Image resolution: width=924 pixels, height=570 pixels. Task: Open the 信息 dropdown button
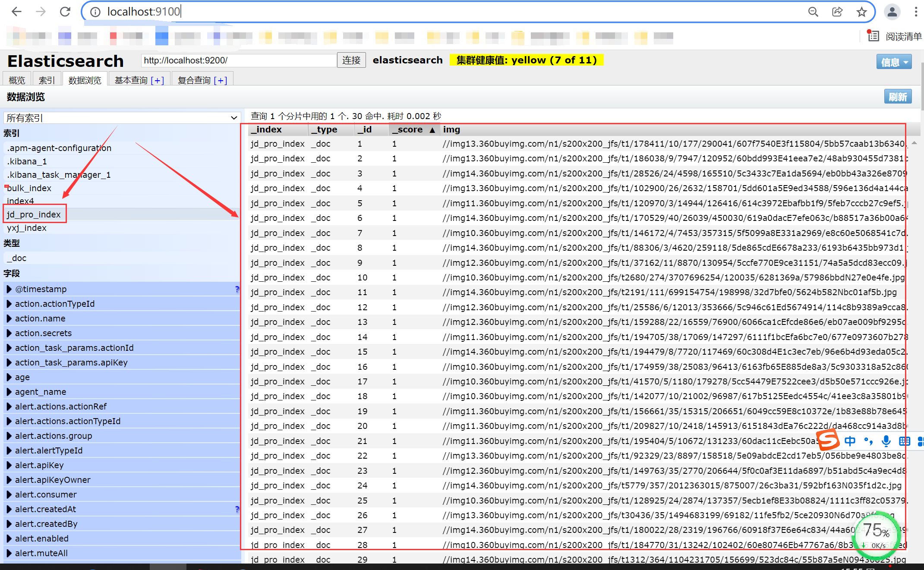click(x=894, y=62)
